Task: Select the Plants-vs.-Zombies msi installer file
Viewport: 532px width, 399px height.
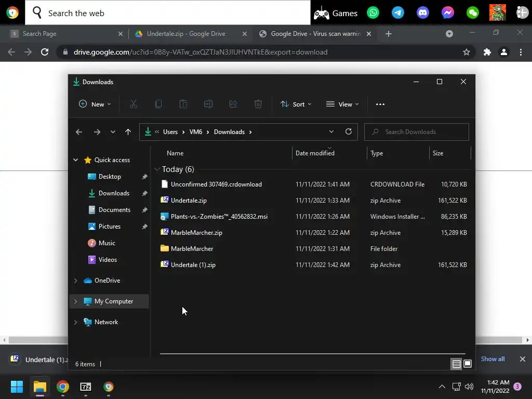Action: click(314, 217)
